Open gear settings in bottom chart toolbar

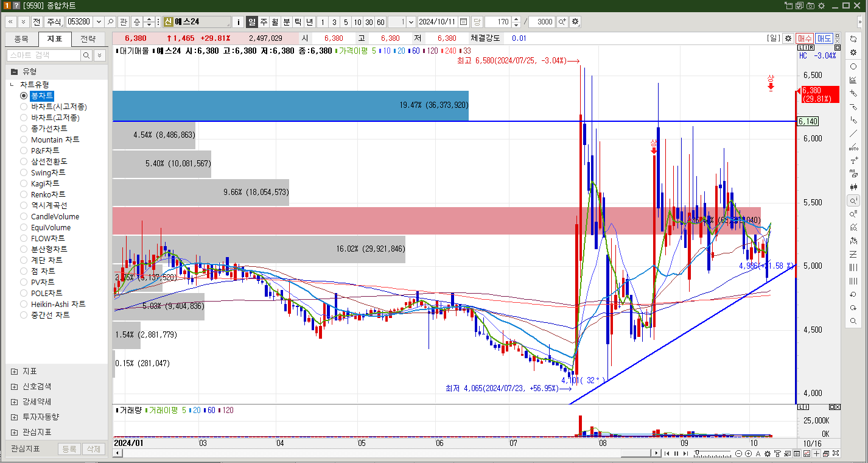(x=768, y=453)
